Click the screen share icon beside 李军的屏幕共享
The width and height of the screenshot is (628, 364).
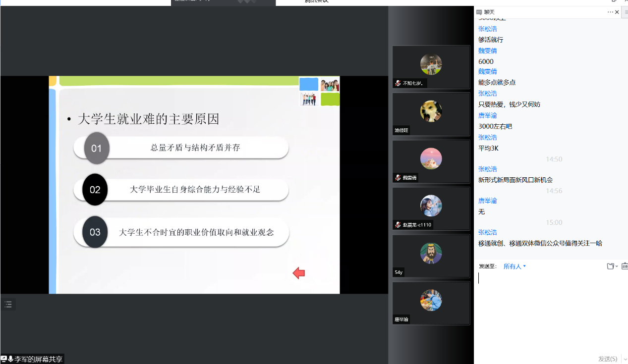[x=4, y=359]
